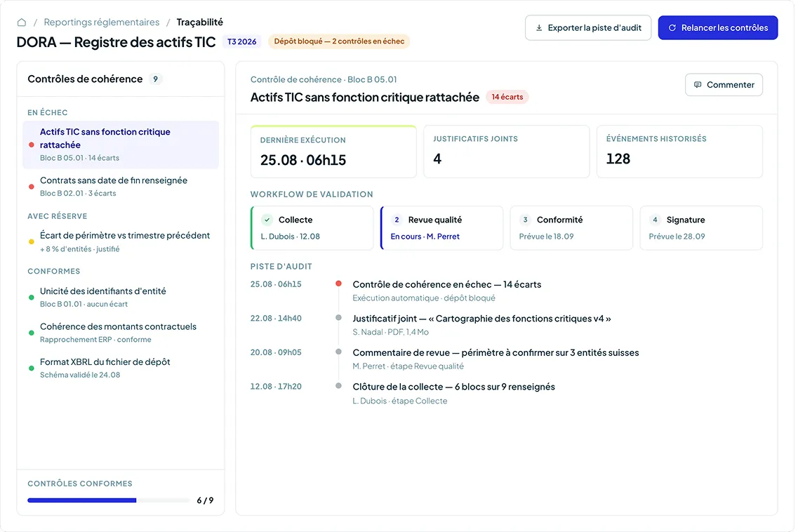Image resolution: width=798 pixels, height=532 pixels.
Task: Click Relancer les contrôles button
Action: (x=717, y=28)
